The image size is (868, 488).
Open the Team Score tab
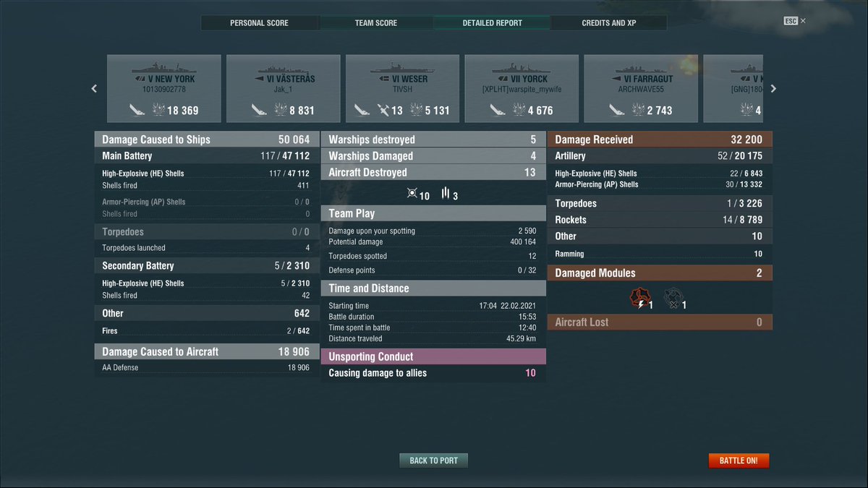375,23
